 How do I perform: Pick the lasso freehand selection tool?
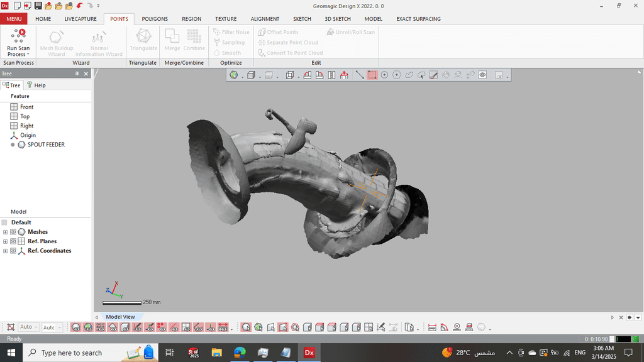(x=409, y=75)
